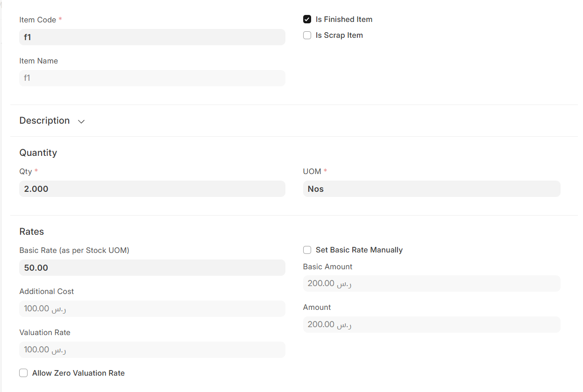
Task: Click the Quantity section heading
Action: pyautogui.click(x=38, y=153)
